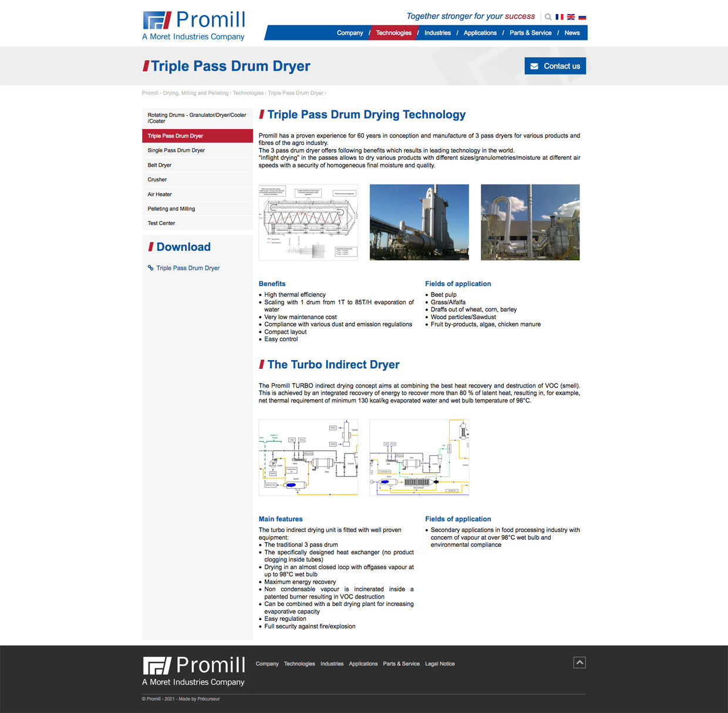Image resolution: width=728 pixels, height=713 pixels.
Task: Expand the Applications navigation item
Action: 480,33
